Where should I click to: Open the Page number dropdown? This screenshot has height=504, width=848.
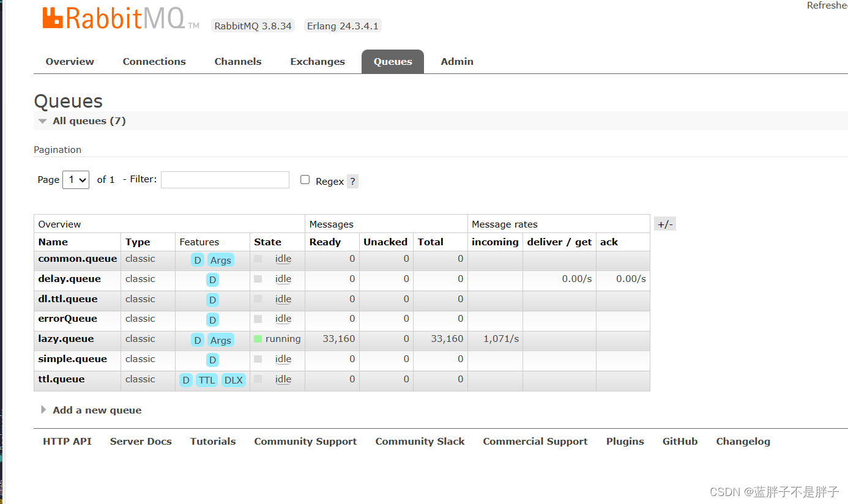coord(76,179)
